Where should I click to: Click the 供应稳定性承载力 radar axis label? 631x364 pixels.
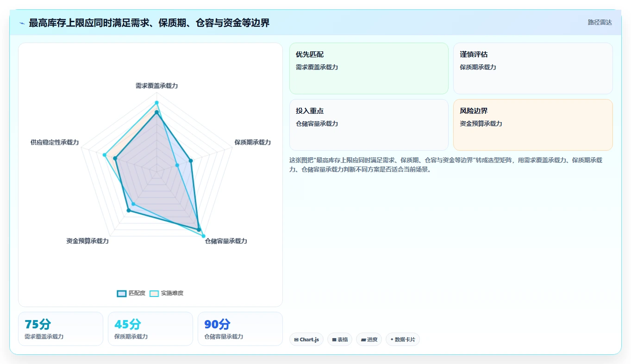click(x=55, y=142)
